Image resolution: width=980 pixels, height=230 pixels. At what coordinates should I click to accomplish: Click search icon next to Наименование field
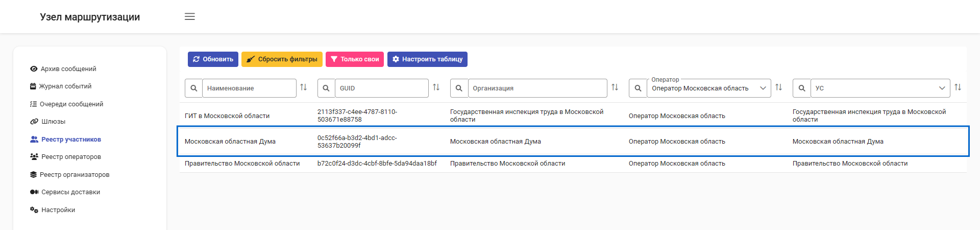194,88
